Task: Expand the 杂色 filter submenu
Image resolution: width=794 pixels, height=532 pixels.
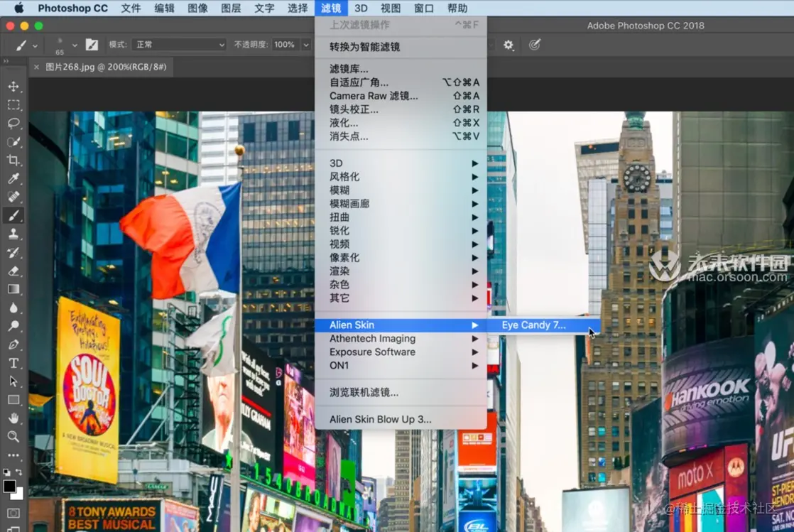Action: tap(401, 284)
